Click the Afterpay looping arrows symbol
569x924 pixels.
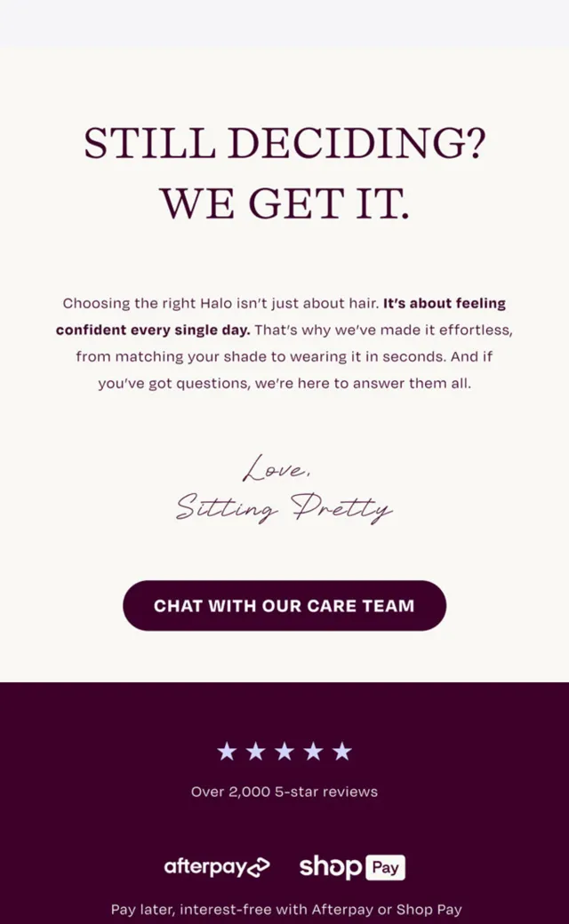point(258,867)
